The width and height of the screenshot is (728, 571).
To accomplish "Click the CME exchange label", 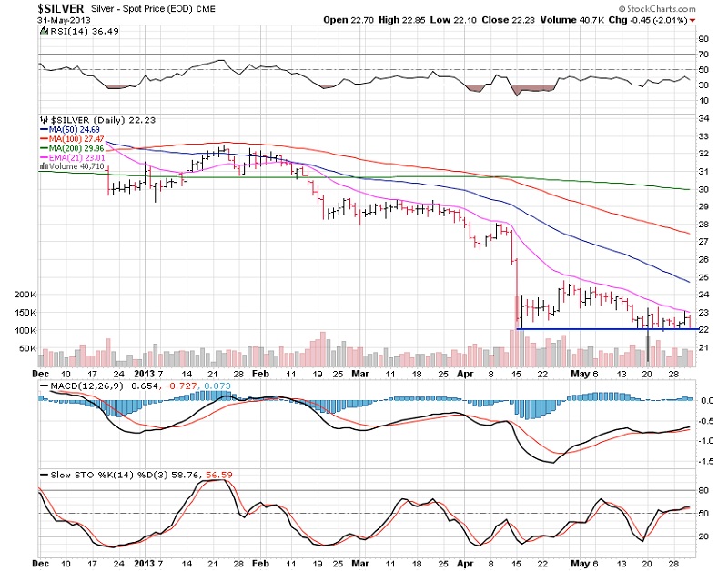I will (x=206, y=9).
